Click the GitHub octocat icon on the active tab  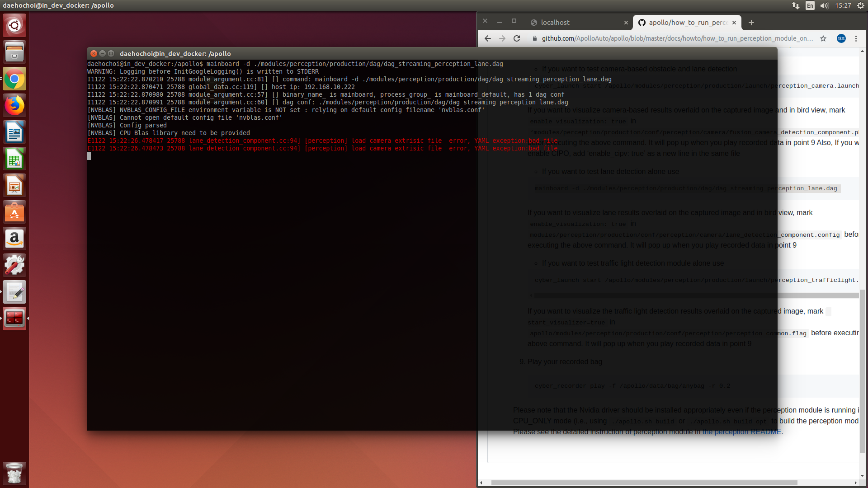coord(642,22)
